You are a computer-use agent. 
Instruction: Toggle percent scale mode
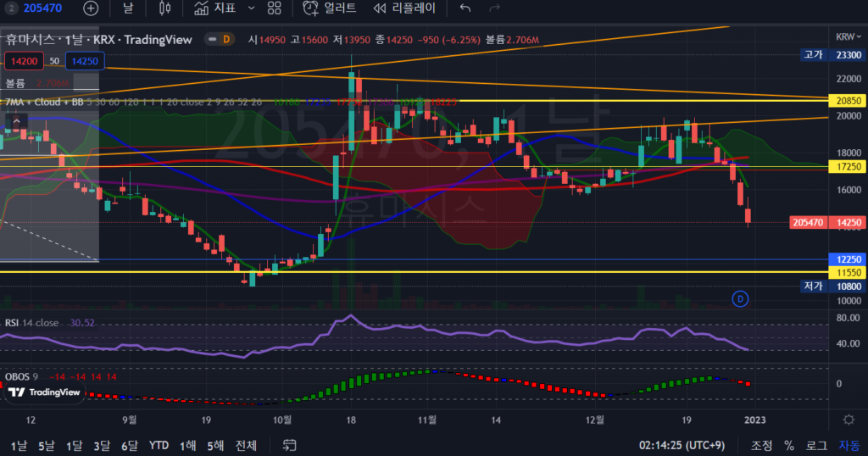(789, 445)
